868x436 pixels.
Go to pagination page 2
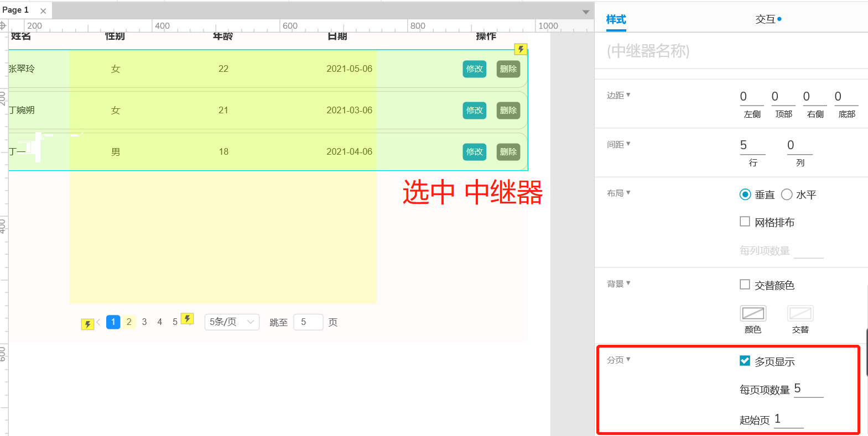coord(129,322)
